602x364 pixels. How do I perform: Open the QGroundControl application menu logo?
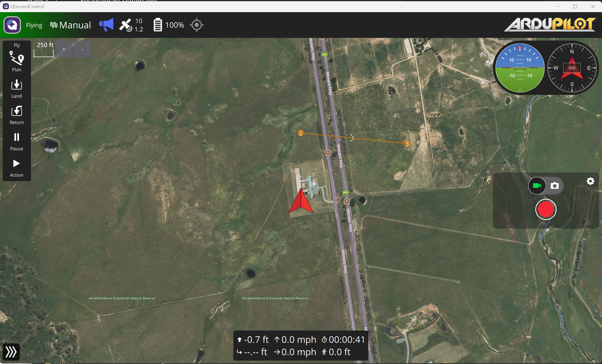tap(12, 25)
